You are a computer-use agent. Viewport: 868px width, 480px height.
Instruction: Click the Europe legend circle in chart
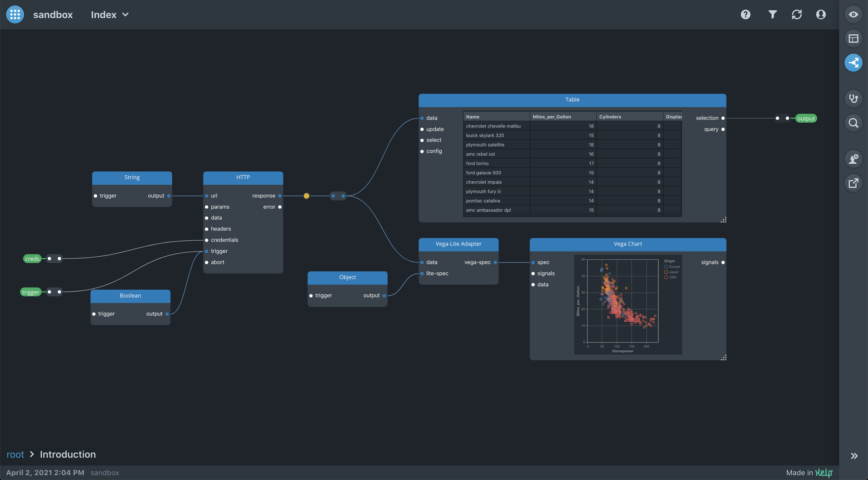pyautogui.click(x=666, y=267)
